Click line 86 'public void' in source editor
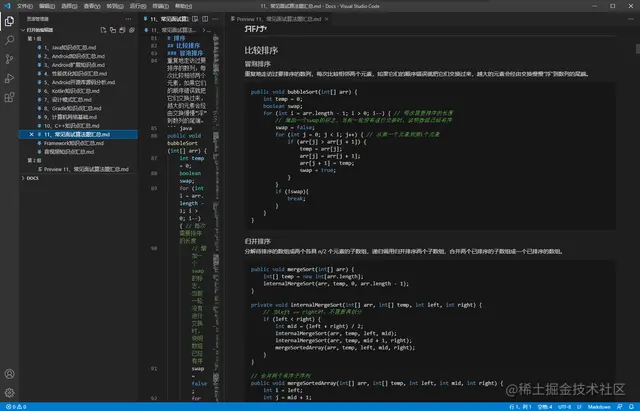Image resolution: width=640 pixels, height=411 pixels. click(x=184, y=136)
